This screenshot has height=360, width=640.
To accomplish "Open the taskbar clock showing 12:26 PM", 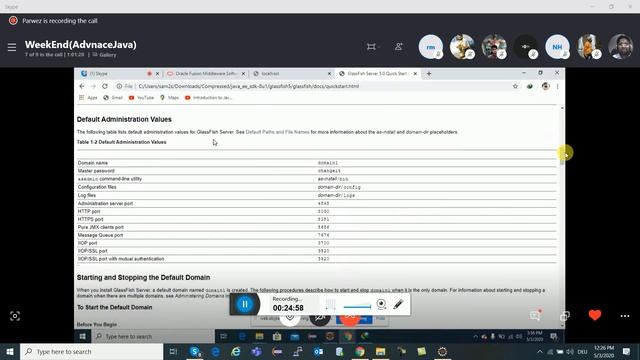I will coord(604,351).
